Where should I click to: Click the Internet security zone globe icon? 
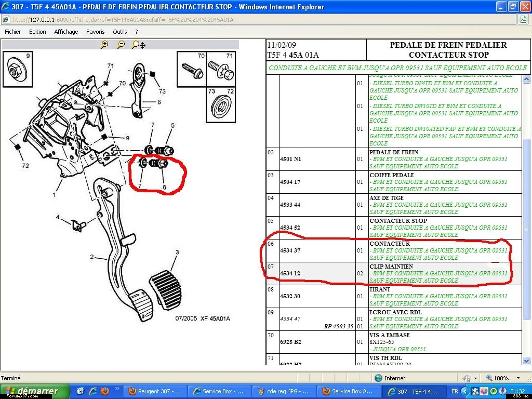(x=378, y=378)
